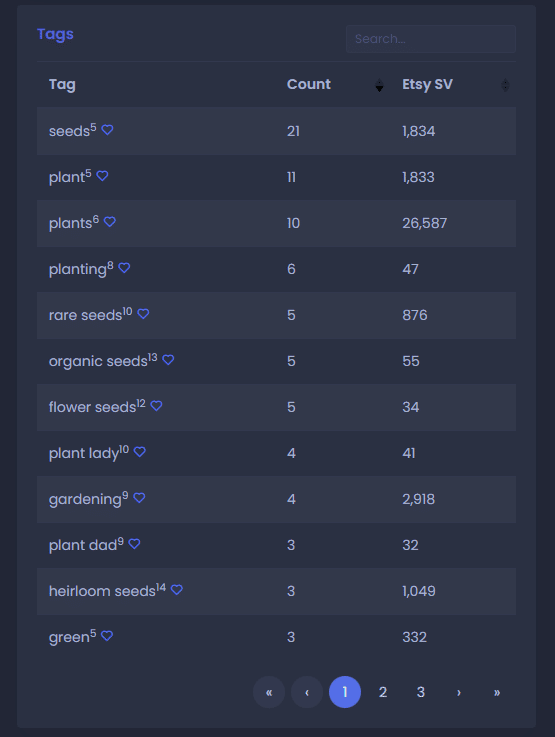Favorite the 'plant dad' tag
Screen dimensions: 555x737
(x=134, y=544)
